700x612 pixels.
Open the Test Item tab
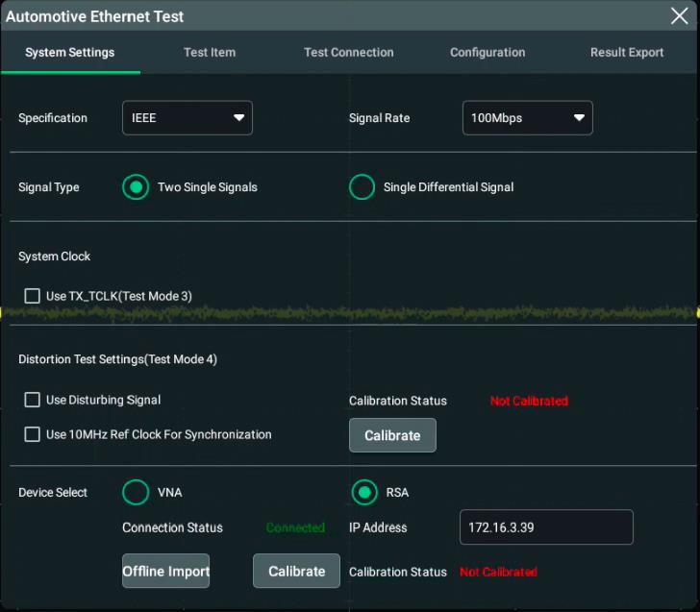(x=210, y=53)
